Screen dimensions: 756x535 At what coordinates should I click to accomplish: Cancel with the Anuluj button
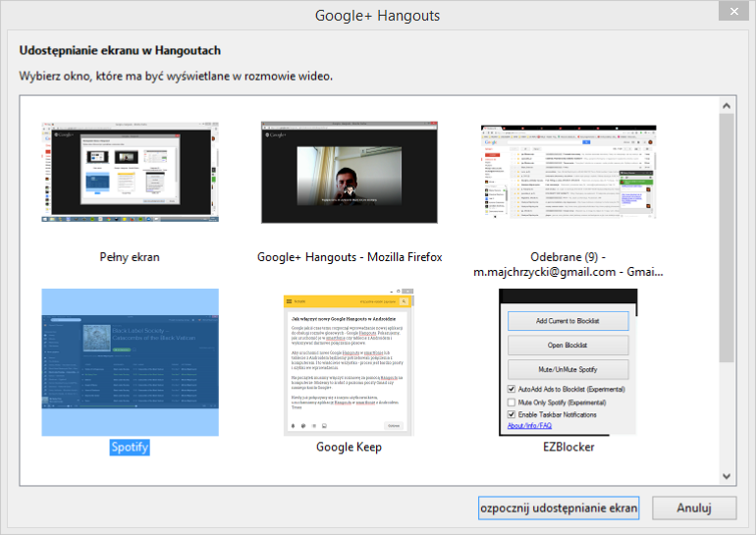(694, 508)
